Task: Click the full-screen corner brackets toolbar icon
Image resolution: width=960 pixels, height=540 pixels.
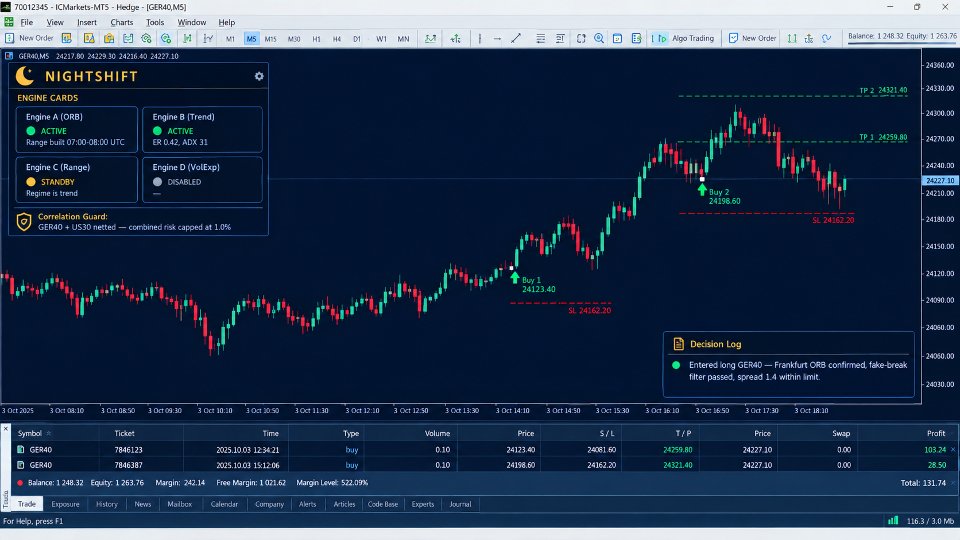Action: (x=581, y=38)
